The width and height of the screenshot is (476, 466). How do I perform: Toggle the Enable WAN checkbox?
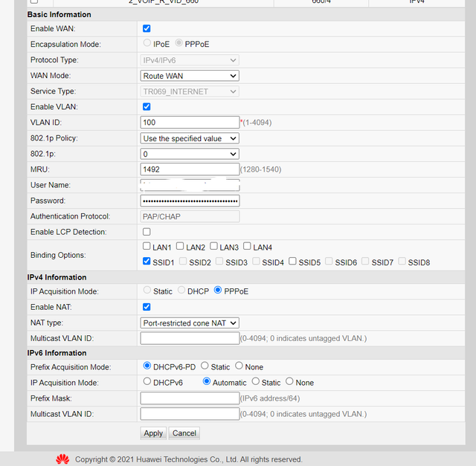(x=147, y=28)
